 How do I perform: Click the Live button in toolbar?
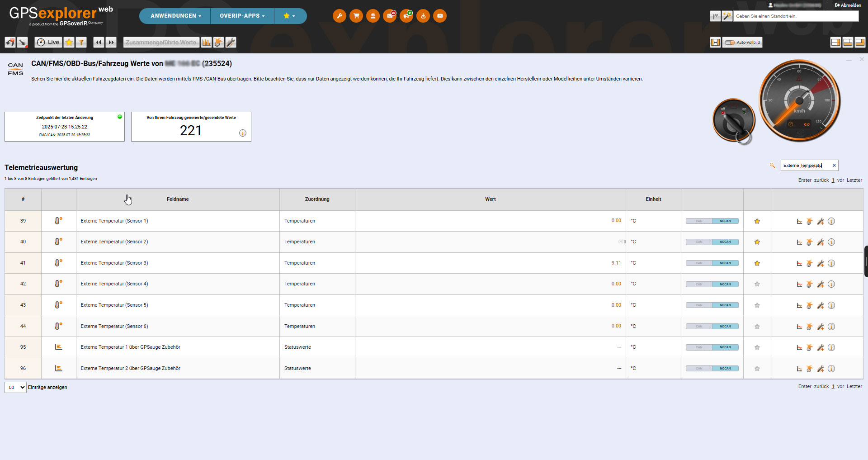coord(48,43)
